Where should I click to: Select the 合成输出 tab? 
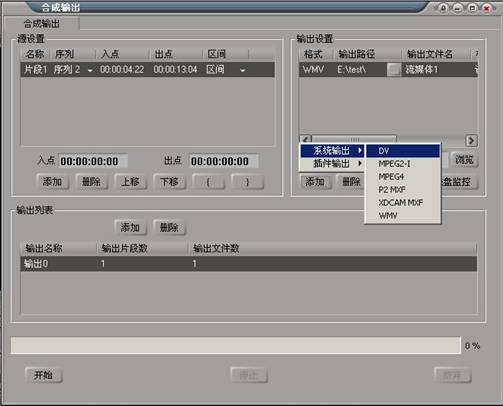point(42,23)
